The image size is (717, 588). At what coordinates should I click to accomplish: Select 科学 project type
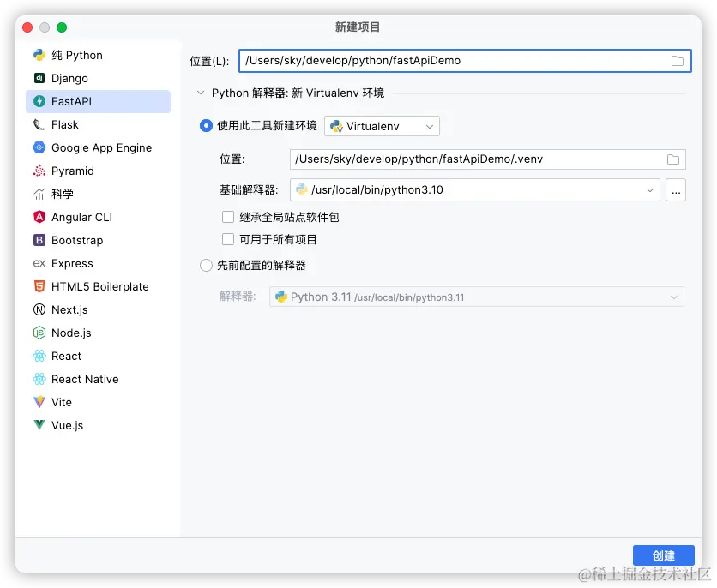99,195
